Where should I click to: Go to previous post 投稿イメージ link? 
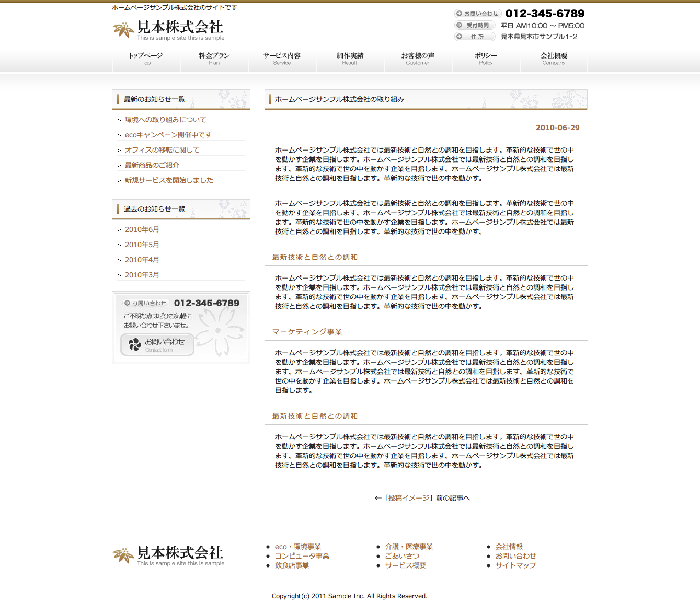[408, 498]
